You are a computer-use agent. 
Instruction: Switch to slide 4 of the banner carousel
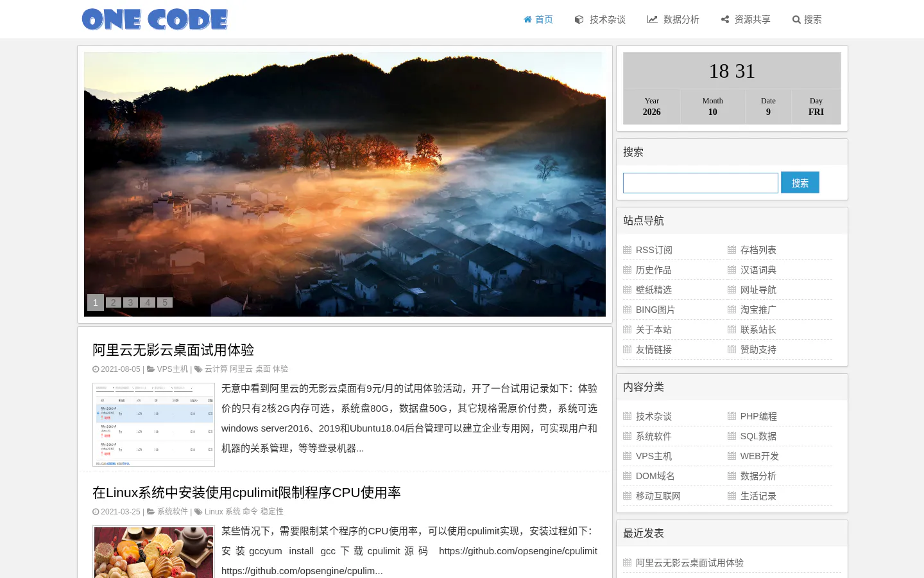point(148,302)
